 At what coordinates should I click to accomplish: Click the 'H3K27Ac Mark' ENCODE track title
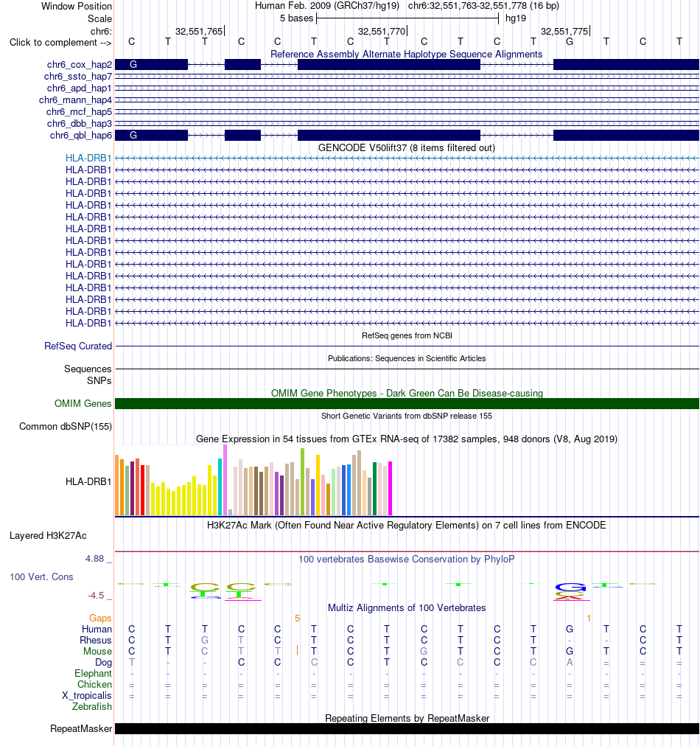click(x=407, y=526)
